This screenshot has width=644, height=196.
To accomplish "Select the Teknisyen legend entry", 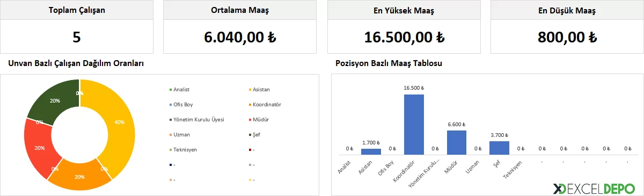I will tap(183, 149).
